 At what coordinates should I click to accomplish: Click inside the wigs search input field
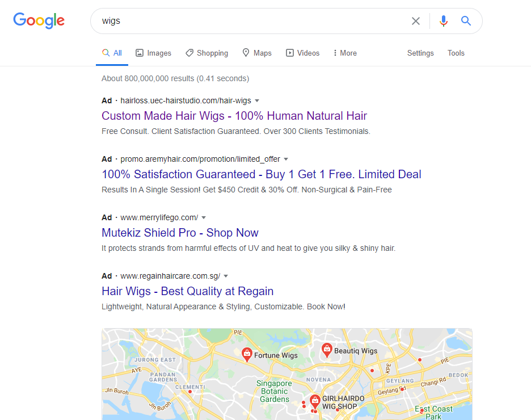click(x=251, y=21)
